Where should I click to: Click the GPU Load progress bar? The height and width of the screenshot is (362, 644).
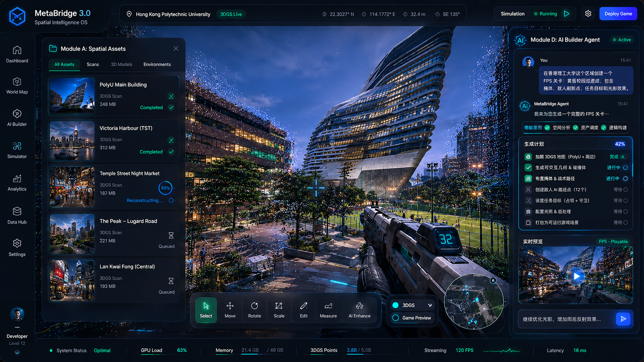click(164, 354)
